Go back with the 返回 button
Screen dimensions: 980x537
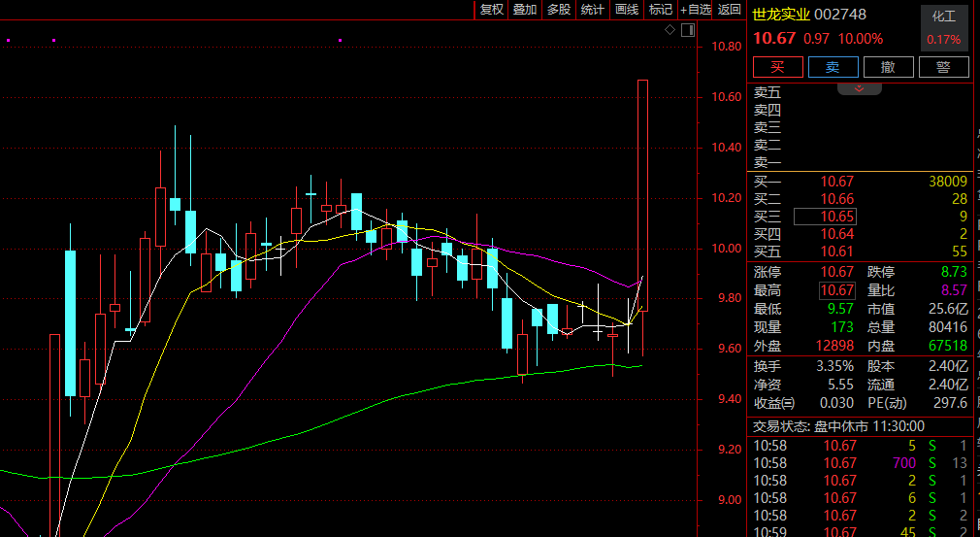coord(730,10)
